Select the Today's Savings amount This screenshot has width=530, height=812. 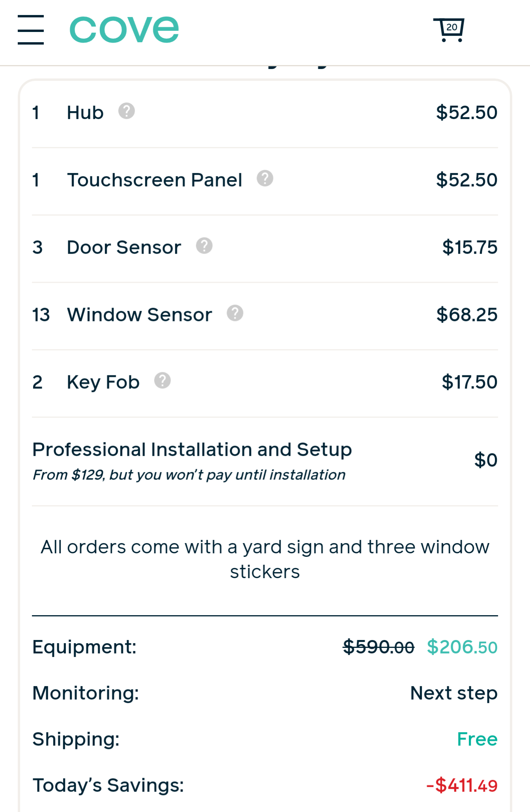(462, 786)
